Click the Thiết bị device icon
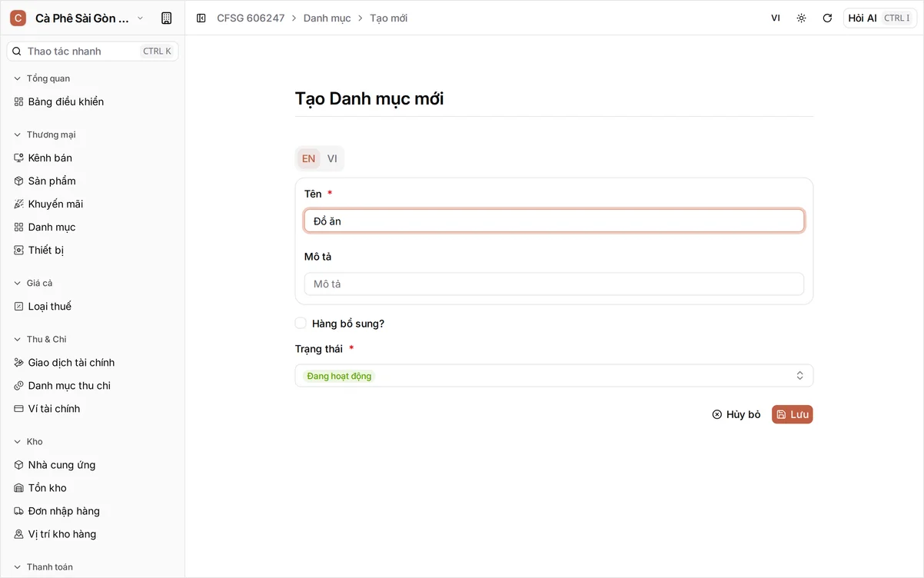 [x=19, y=250]
